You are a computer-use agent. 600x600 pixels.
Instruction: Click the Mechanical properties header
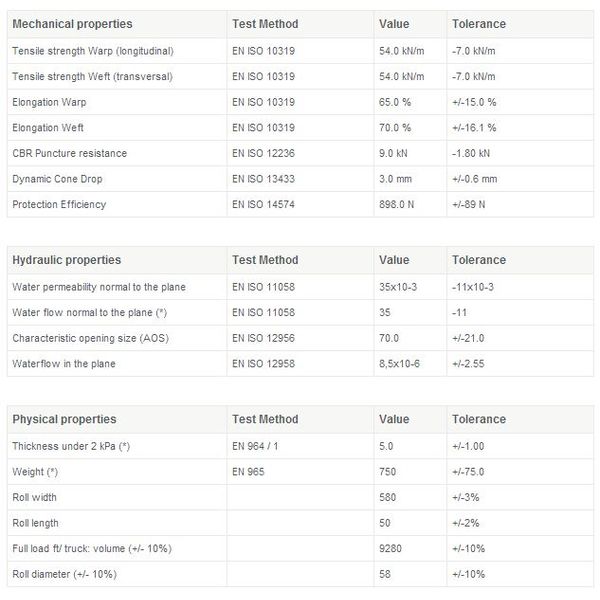[72, 24]
